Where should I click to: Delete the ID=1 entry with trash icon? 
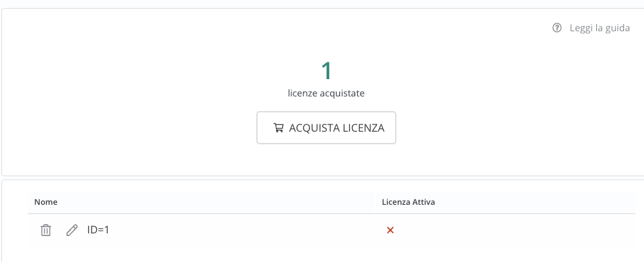pos(46,230)
